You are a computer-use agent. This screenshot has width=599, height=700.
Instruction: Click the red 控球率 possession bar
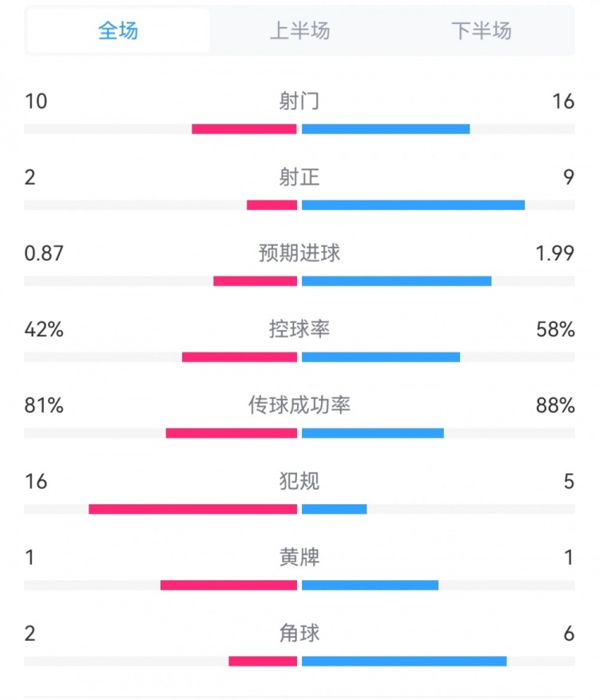pyautogui.click(x=240, y=357)
